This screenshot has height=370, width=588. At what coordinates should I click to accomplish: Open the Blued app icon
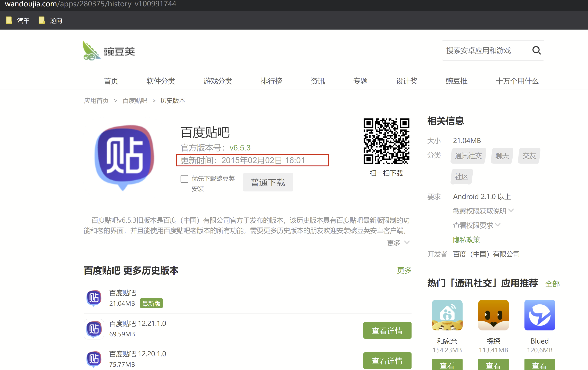540,315
